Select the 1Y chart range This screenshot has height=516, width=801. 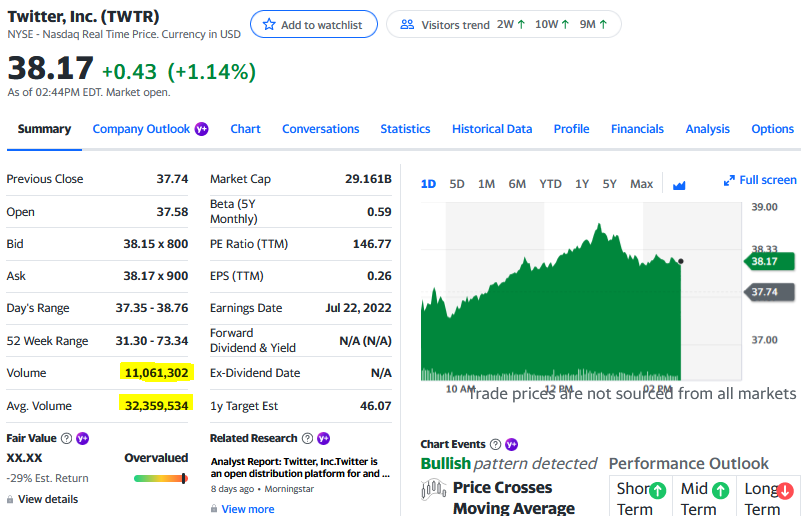582,184
